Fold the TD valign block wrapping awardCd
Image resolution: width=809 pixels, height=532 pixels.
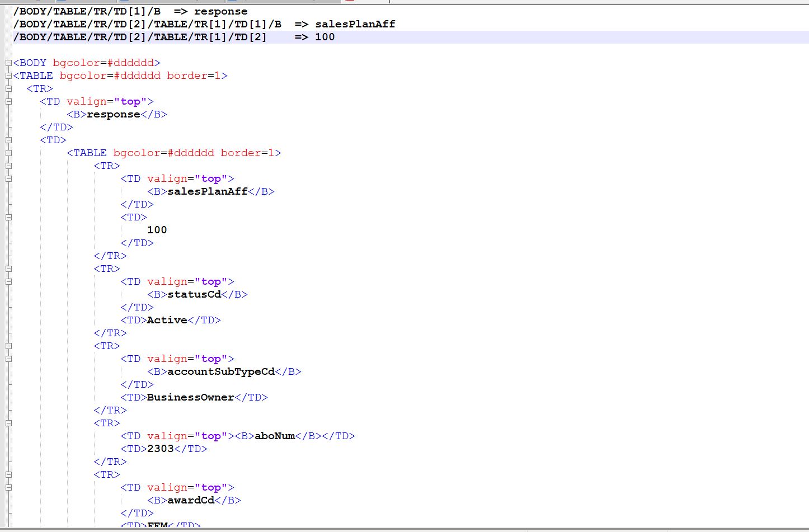[x=8, y=487]
